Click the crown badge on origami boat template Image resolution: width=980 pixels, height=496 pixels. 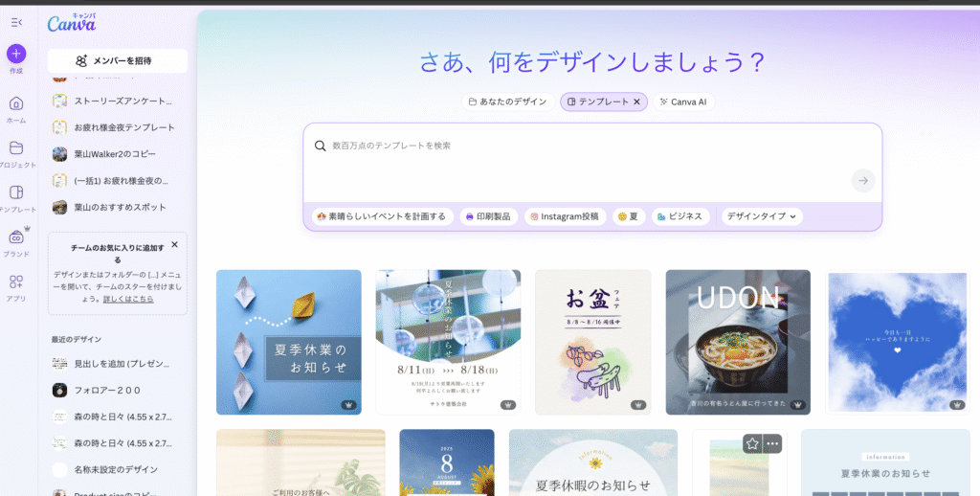pyautogui.click(x=348, y=405)
